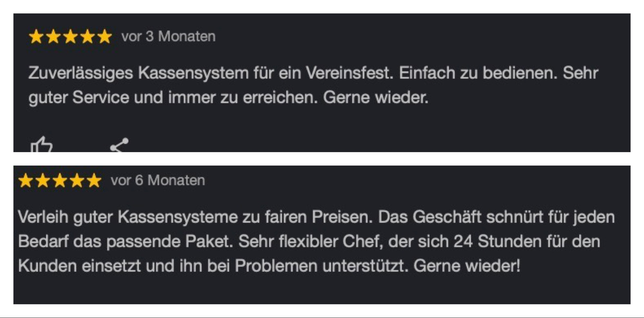Select second star in the 'vor 6 Monaten' rating

coord(43,181)
